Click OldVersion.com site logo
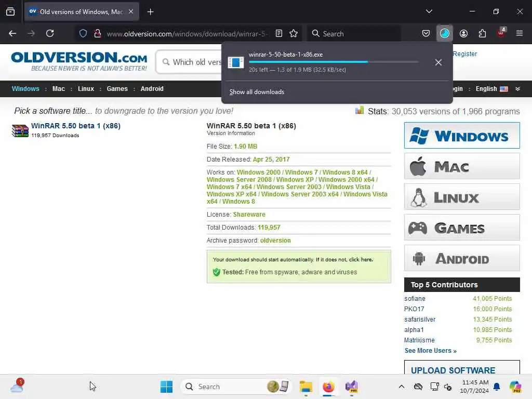Image resolution: width=532 pixels, height=399 pixels. (x=79, y=61)
